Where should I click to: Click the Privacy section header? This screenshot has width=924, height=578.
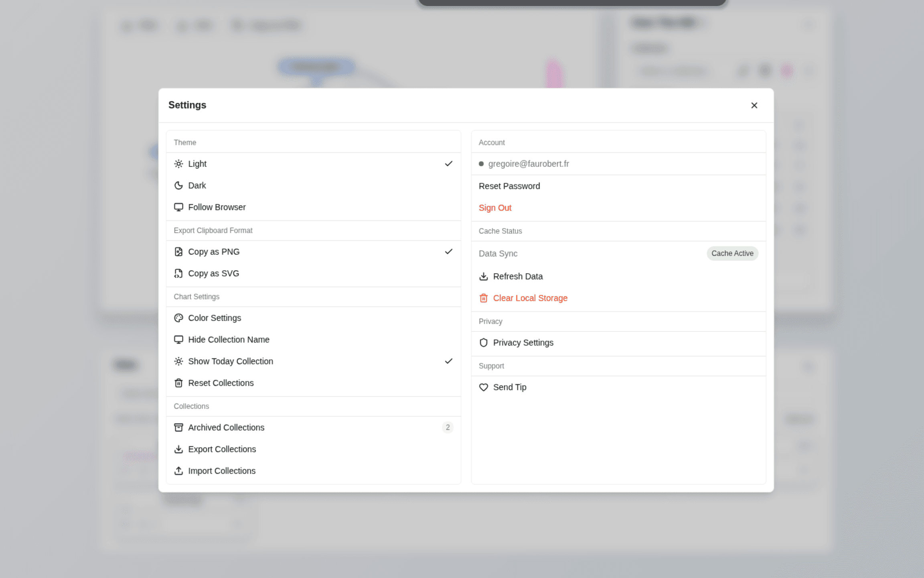490,322
